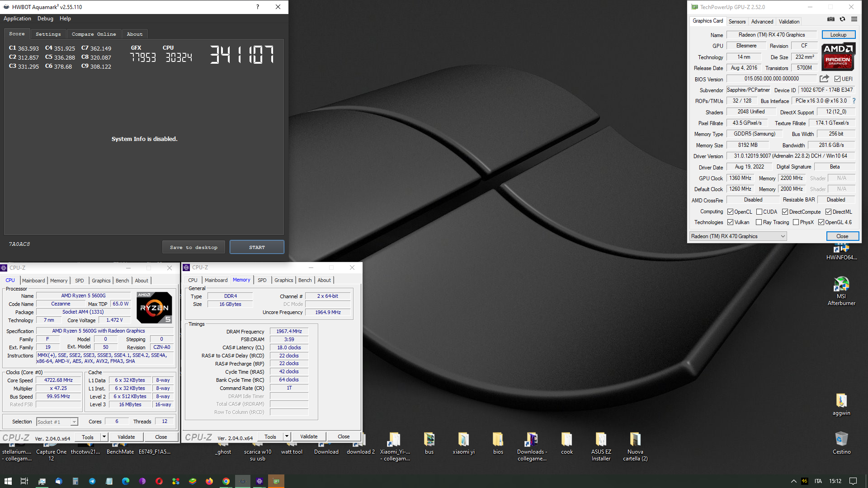Image resolution: width=868 pixels, height=488 pixels.
Task: Click the GPU-Z refresh icon
Action: point(842,19)
